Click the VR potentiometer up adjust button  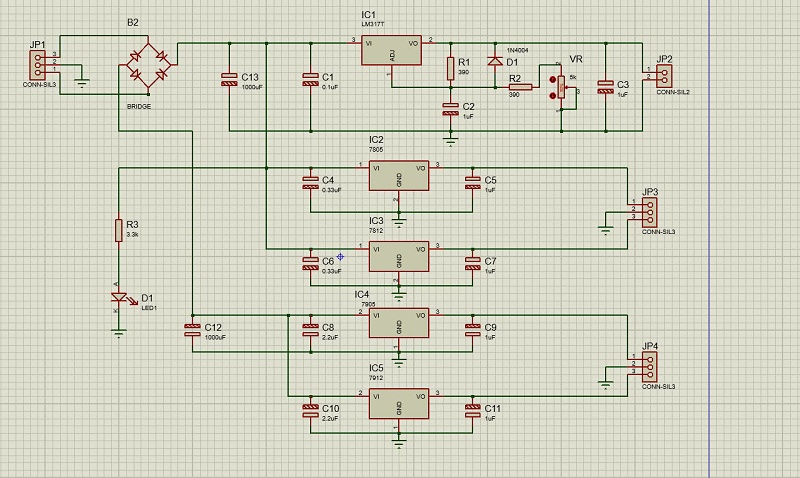click(553, 80)
